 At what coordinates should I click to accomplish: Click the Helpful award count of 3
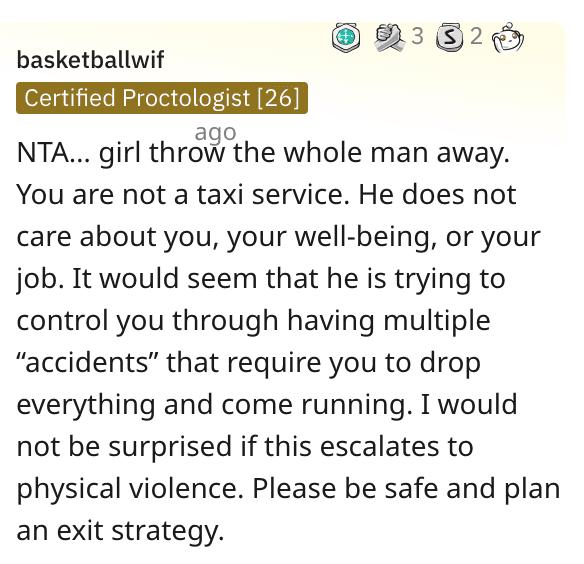(418, 37)
